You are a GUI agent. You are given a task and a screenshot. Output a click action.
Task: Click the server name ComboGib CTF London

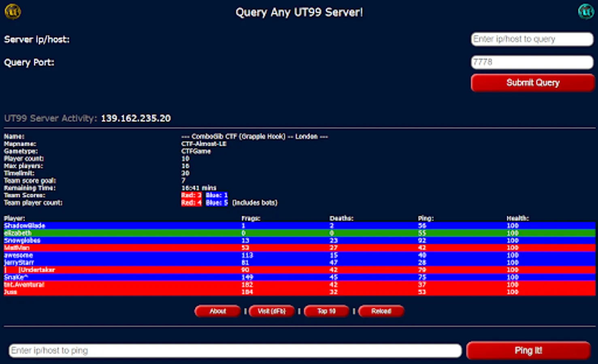pos(255,136)
